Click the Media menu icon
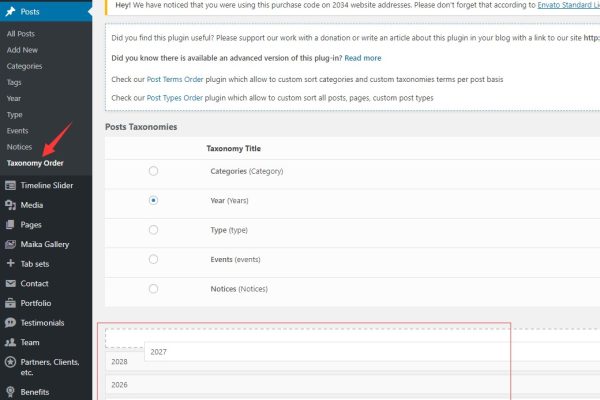Viewport: 600px width, 400px height. click(x=10, y=205)
